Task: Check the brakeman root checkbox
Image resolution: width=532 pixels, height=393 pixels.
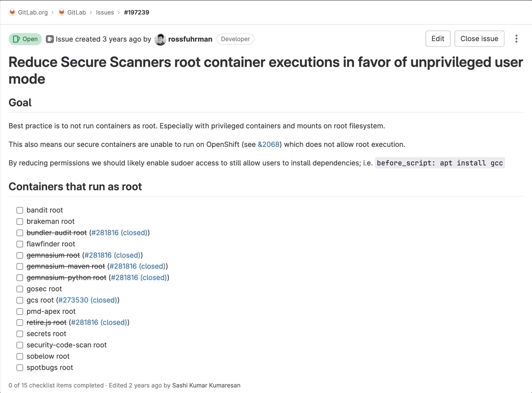Action: coord(20,222)
